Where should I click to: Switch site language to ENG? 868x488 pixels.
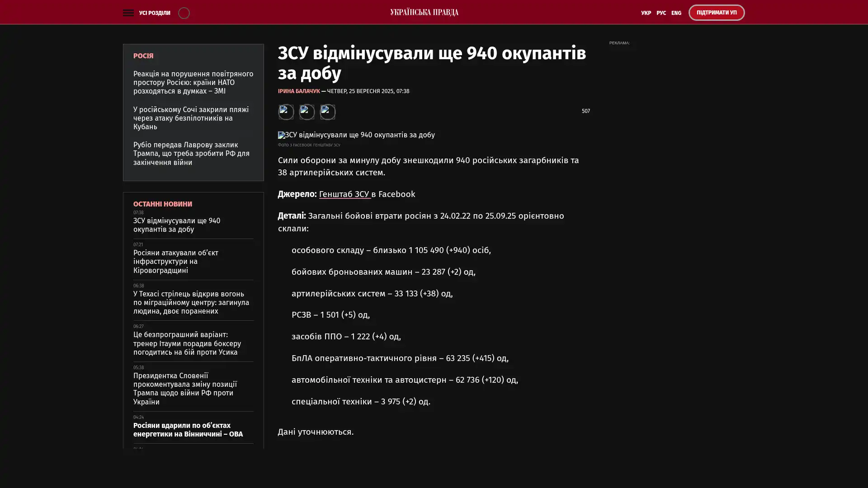click(676, 13)
